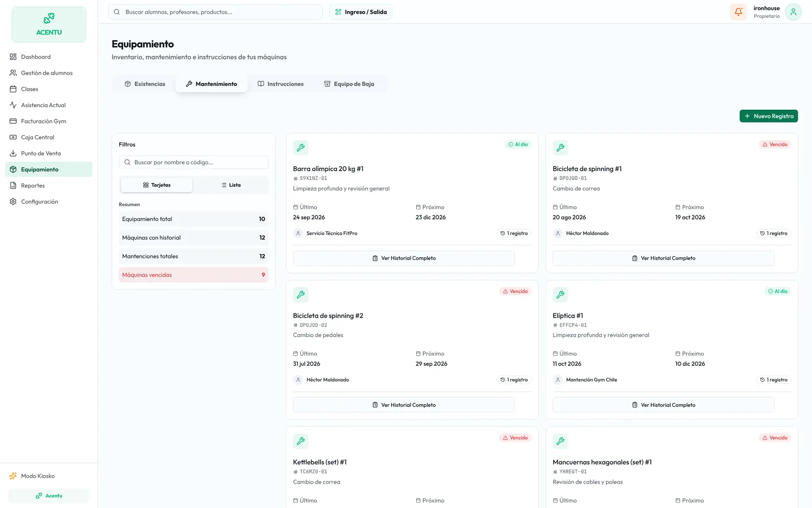The image size is (812, 508).
Task: Focus the top search for alumnos, profesores, productos
Action: [x=215, y=12]
